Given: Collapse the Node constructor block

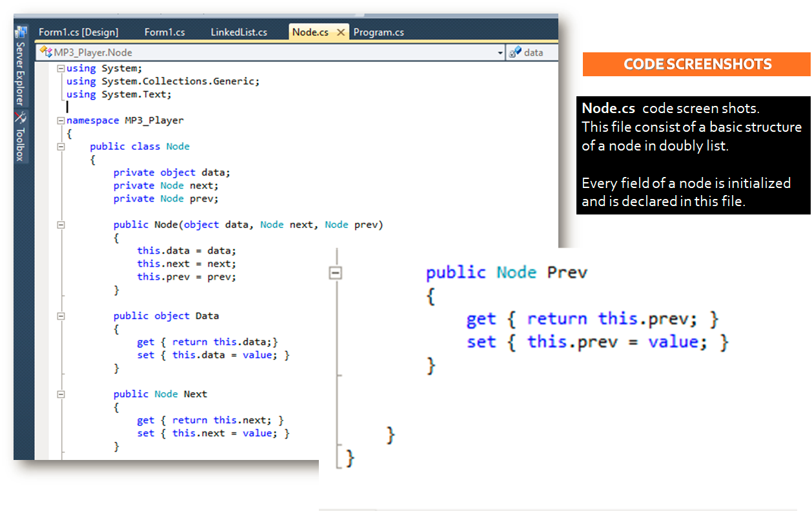Looking at the screenshot, I should coord(61,225).
